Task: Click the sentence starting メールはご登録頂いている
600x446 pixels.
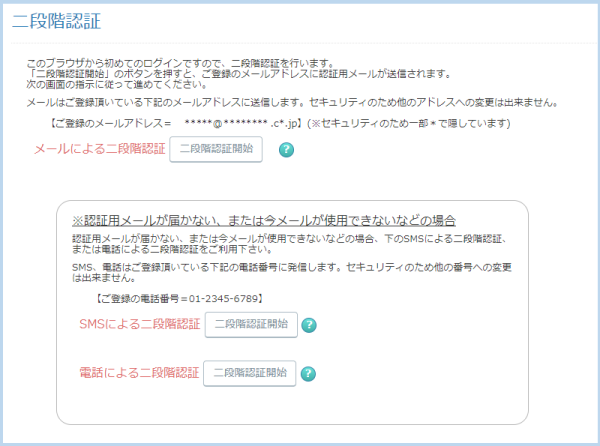Action: point(292,103)
